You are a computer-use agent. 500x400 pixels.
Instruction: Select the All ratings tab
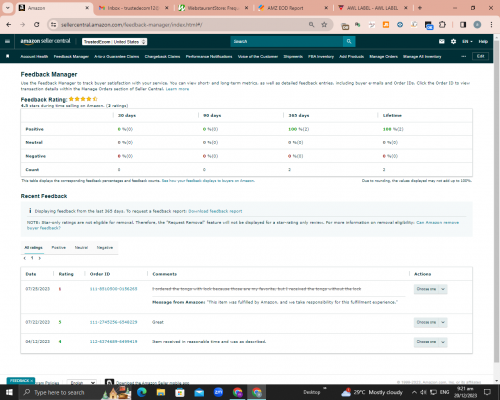tap(33, 247)
